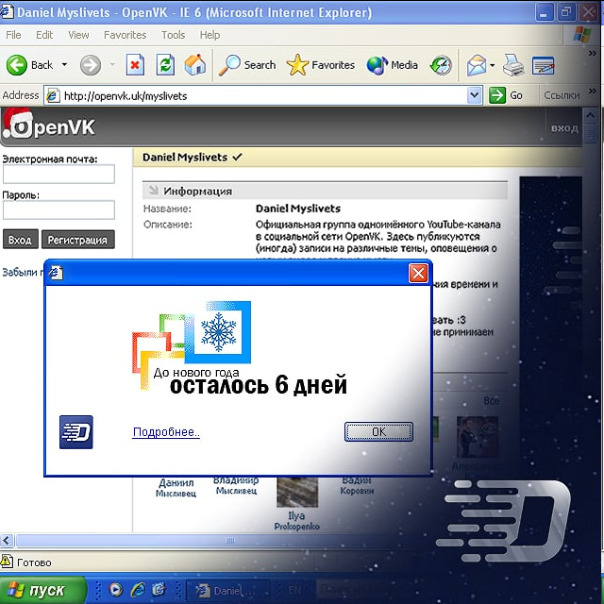The image size is (604, 604).
Task: Click the blue D logo in dialog
Action: click(76, 432)
